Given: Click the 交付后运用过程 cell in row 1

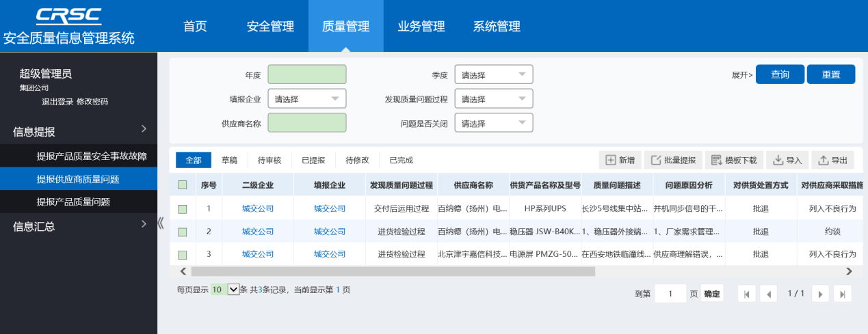Looking at the screenshot, I should (x=402, y=208).
